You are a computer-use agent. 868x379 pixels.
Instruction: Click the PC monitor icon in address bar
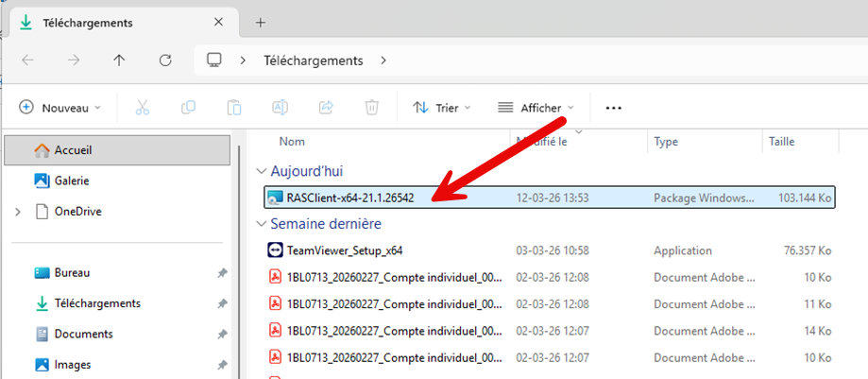(x=214, y=60)
